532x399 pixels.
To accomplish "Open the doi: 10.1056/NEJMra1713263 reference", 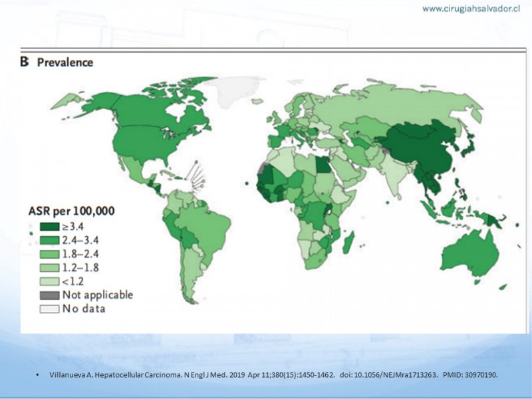I will click(x=389, y=375).
